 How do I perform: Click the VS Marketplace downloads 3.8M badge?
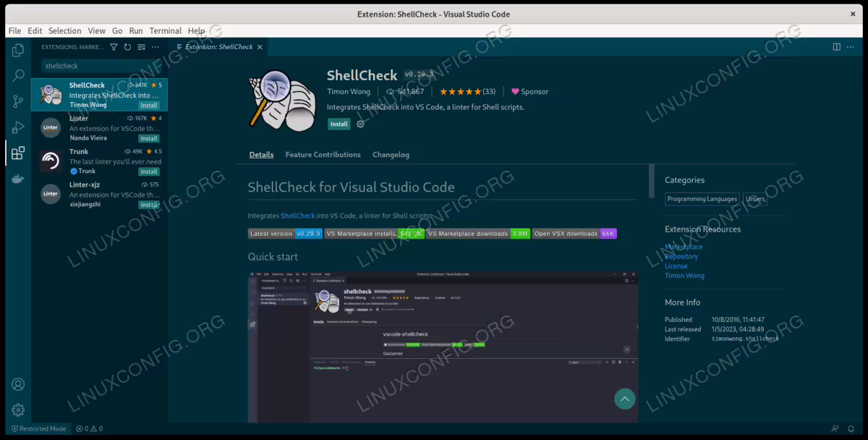478,234
